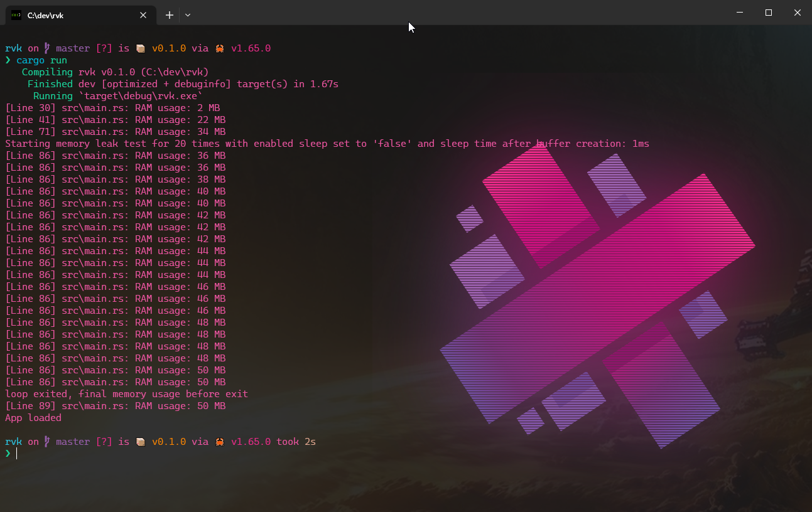Click the crab icon in the bottom prompt line
This screenshot has width=812, height=512.
click(x=219, y=441)
